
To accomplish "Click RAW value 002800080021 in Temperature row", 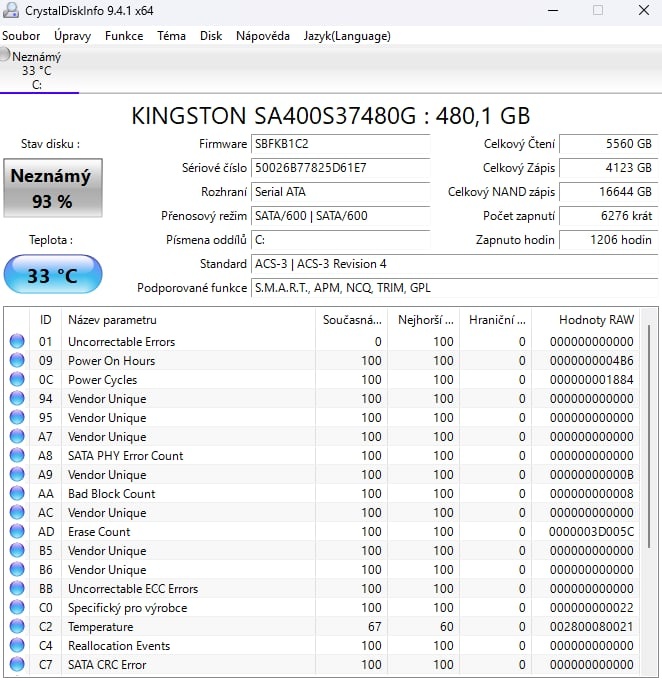I will coord(592,627).
